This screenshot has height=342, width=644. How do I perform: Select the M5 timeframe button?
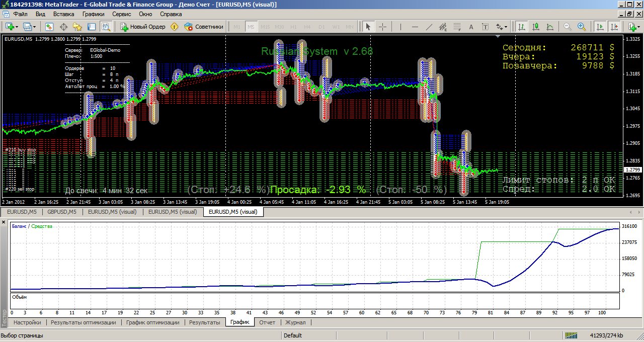click(251, 27)
